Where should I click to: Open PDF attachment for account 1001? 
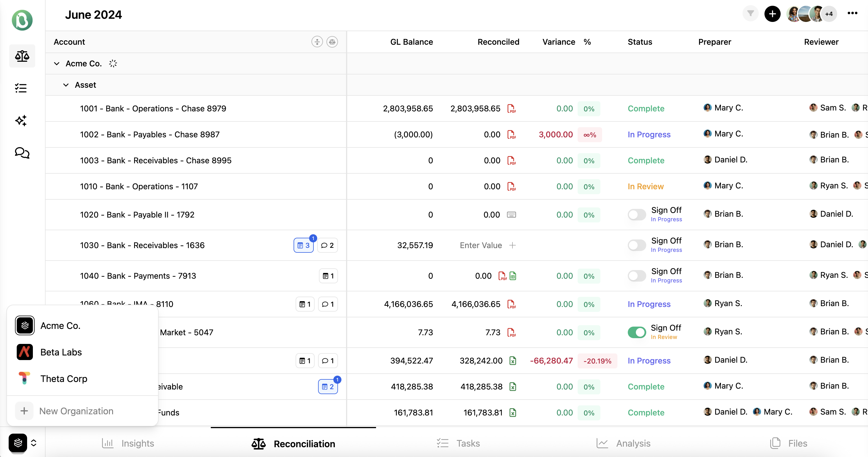[511, 108]
